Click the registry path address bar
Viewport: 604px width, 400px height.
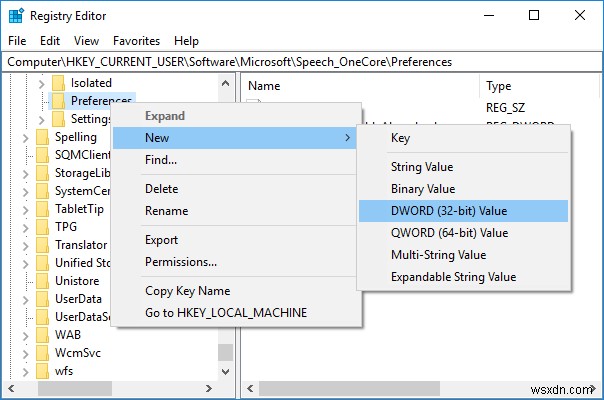300,61
